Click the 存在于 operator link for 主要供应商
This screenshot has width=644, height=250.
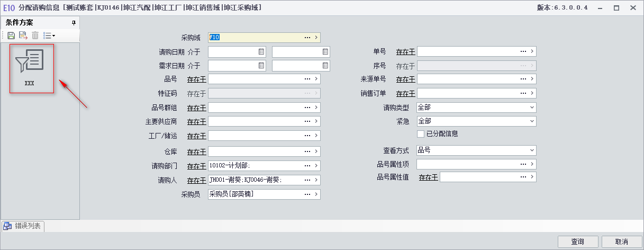pyautogui.click(x=196, y=122)
